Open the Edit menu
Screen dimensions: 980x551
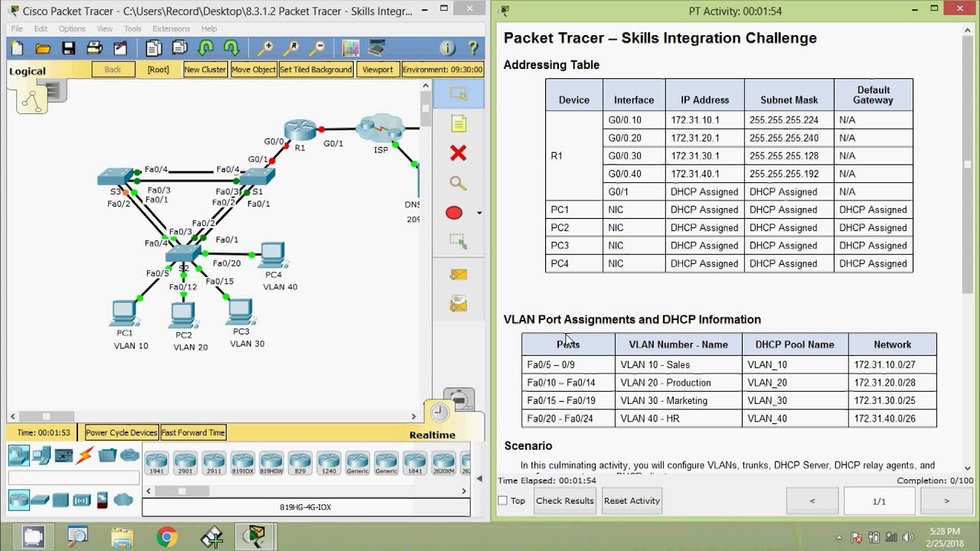41,28
